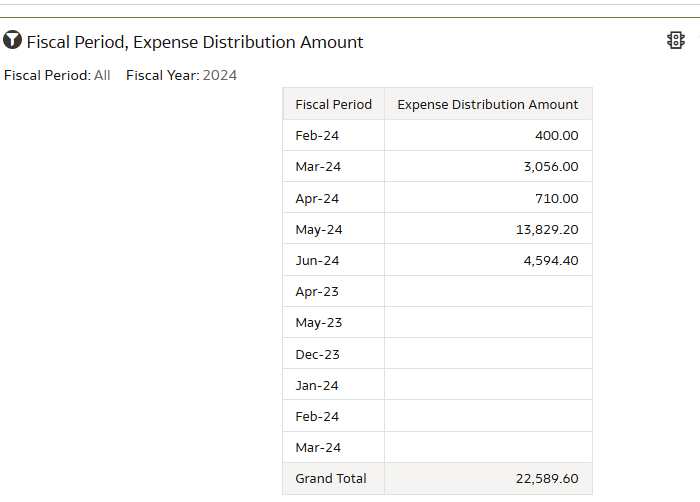The height and width of the screenshot is (502, 700).
Task: Click the 4,594.40 amount cell
Action: click(488, 260)
